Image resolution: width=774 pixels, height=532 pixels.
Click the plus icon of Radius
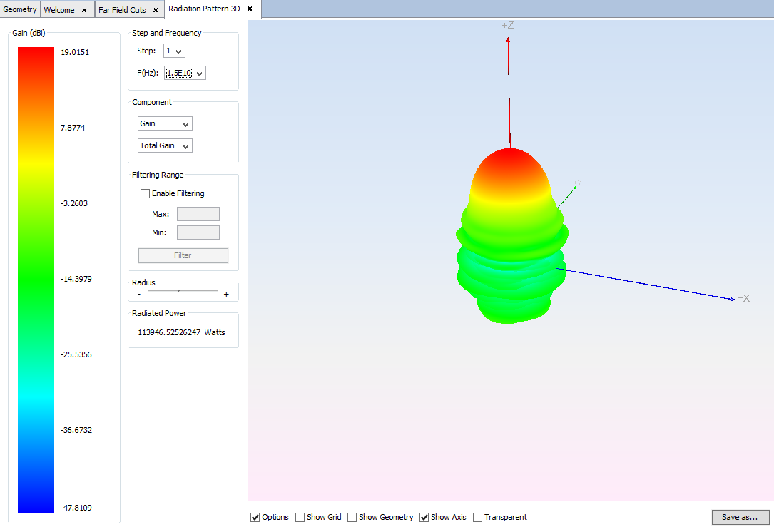click(226, 294)
